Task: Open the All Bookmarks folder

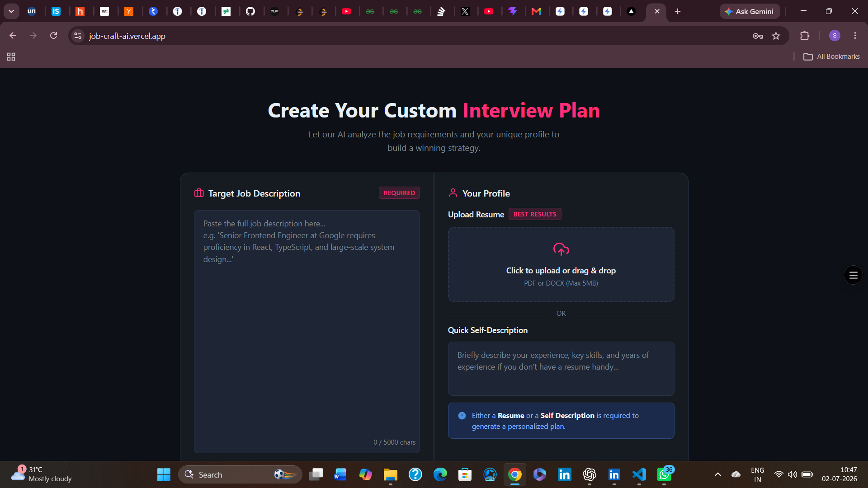Action: click(x=831, y=56)
